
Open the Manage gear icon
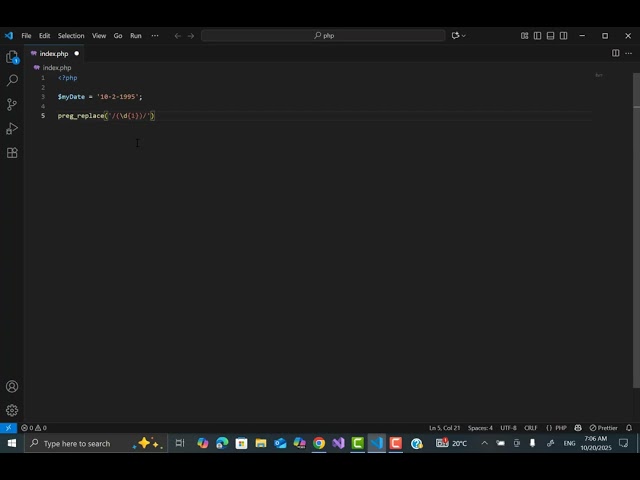click(x=12, y=410)
